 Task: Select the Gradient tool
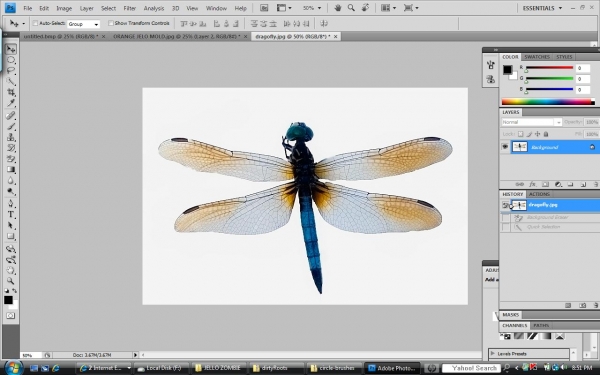(11, 170)
